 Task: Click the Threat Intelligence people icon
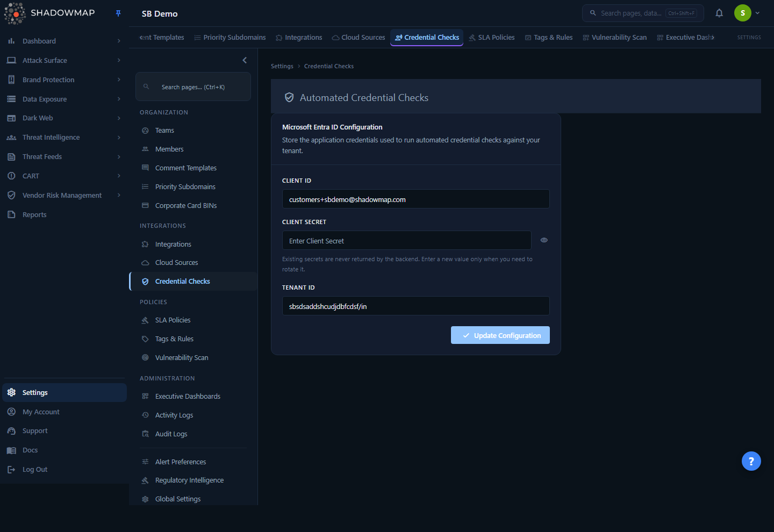point(11,138)
